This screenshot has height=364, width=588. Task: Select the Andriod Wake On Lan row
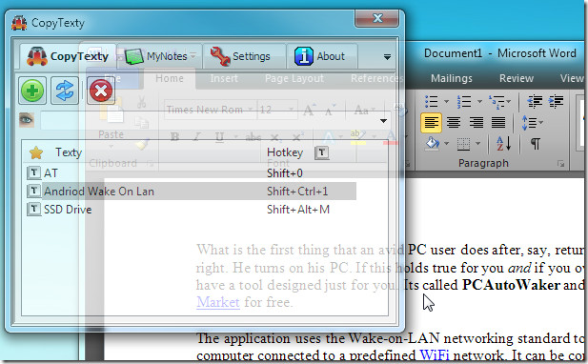click(x=192, y=192)
